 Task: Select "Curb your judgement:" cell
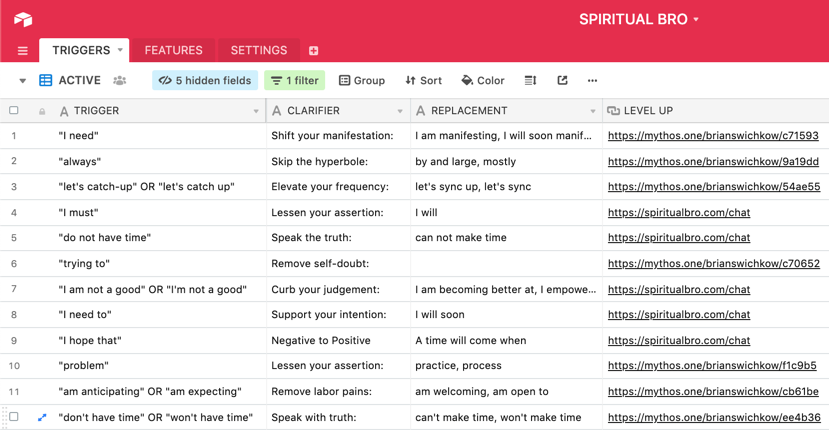(x=338, y=289)
